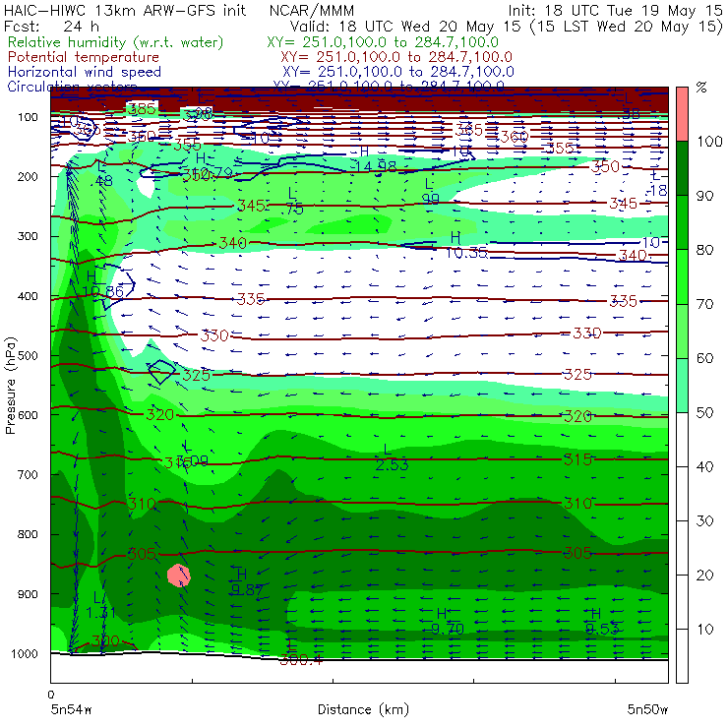Click the '30' color bar scale value

704,521
